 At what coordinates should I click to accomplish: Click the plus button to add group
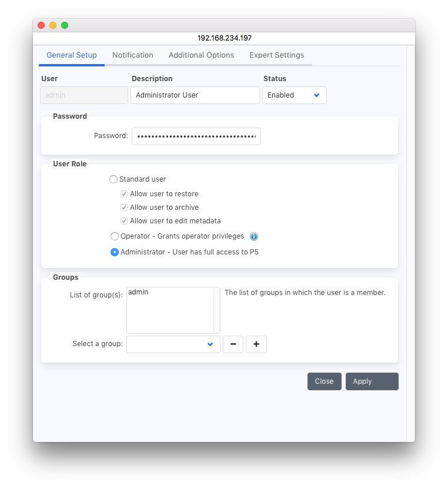click(x=256, y=344)
